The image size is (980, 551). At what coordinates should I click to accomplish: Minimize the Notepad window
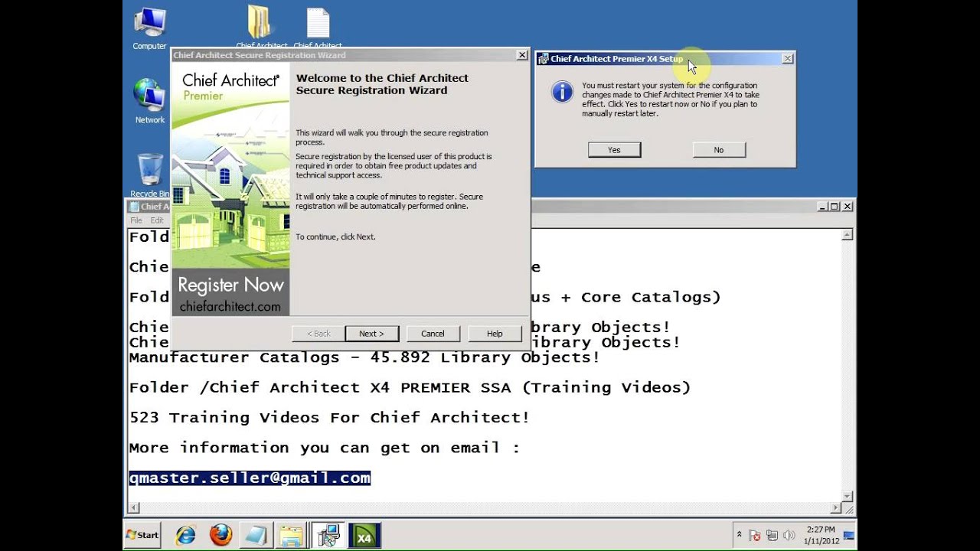[822, 207]
